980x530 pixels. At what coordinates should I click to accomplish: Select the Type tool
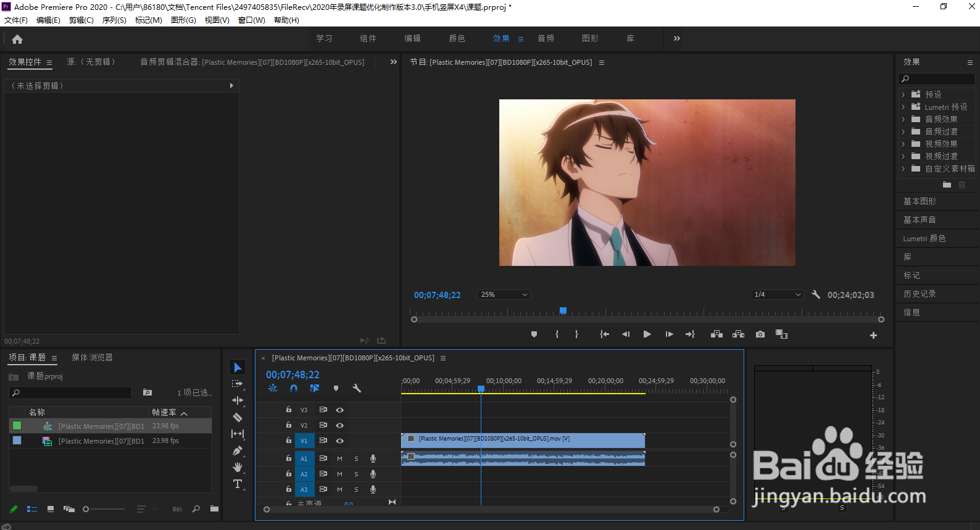tap(238, 484)
